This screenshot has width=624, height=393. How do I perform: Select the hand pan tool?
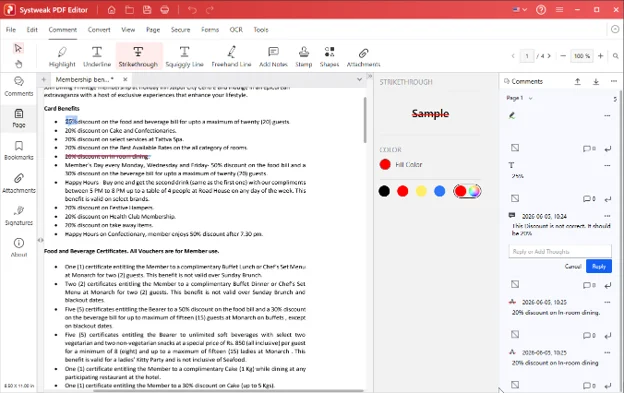(18, 64)
